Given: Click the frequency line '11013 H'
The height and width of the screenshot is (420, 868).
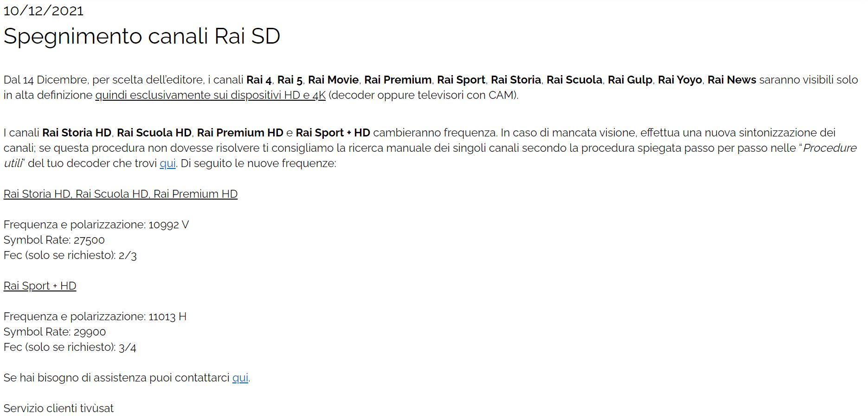Looking at the screenshot, I should click(x=95, y=317).
